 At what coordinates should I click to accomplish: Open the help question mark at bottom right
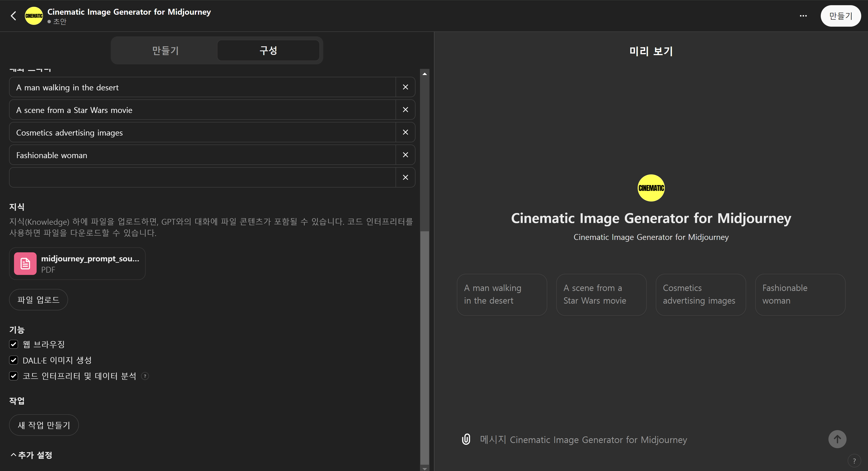[x=854, y=461]
